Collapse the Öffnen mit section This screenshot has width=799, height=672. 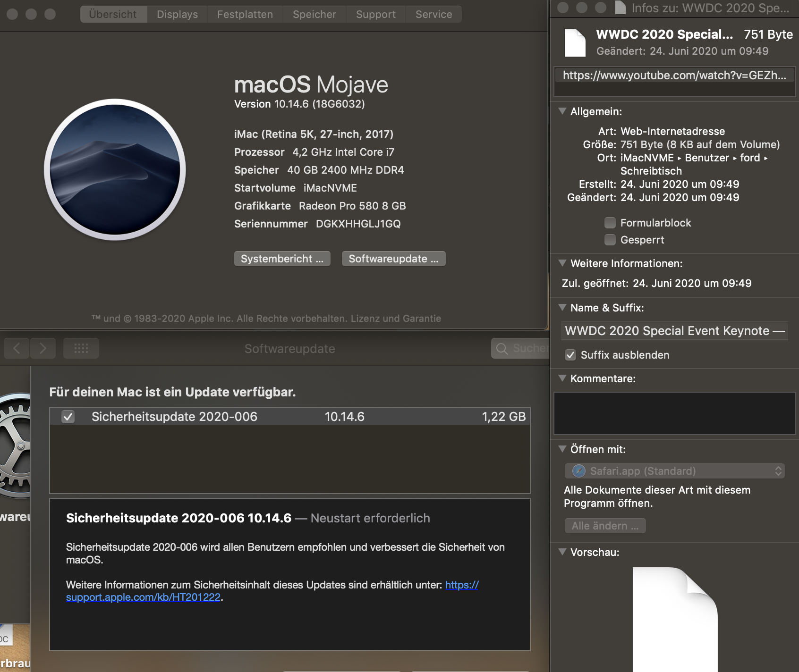coord(562,449)
